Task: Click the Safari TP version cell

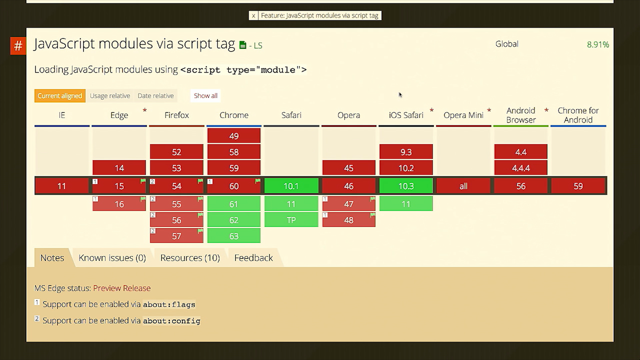Action: 291,220
